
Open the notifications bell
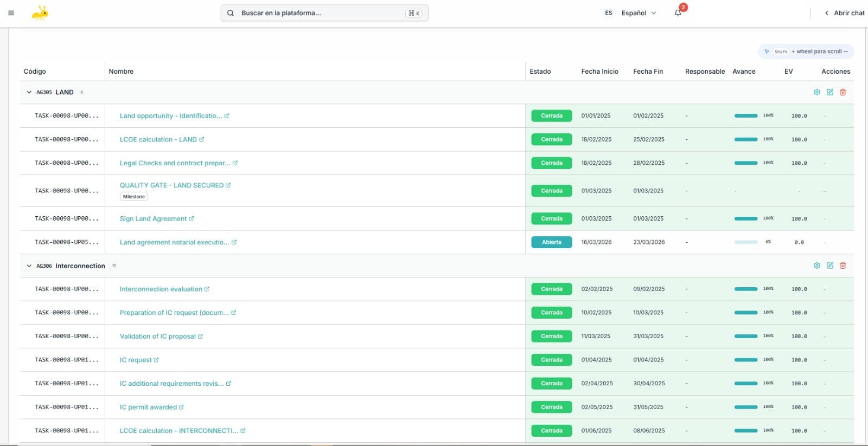[678, 13]
